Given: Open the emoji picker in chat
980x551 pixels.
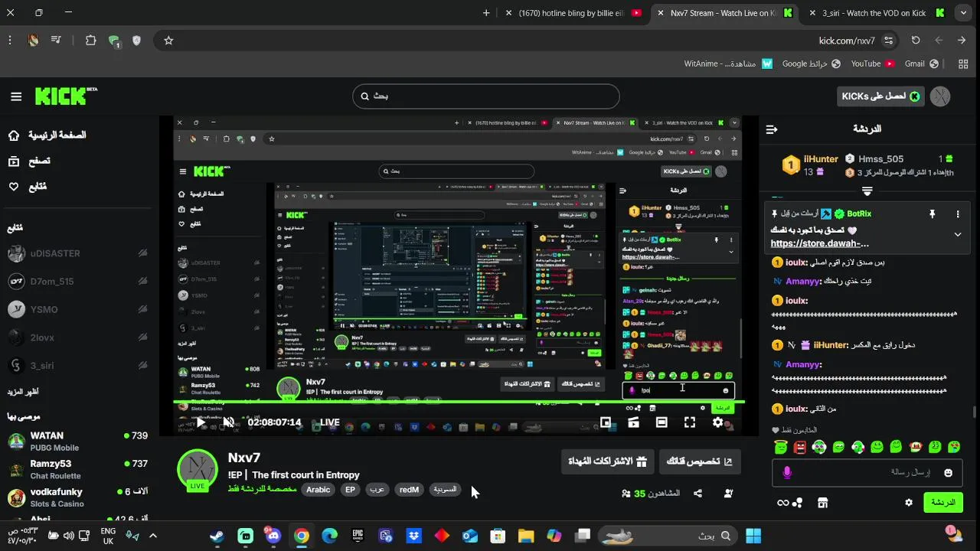Looking at the screenshot, I should point(948,473).
